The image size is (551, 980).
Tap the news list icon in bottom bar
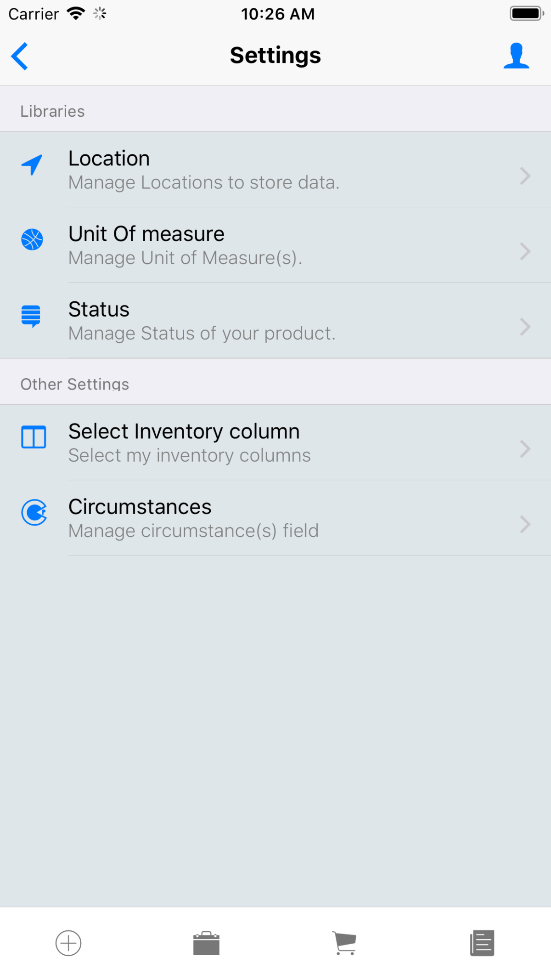[x=481, y=943]
